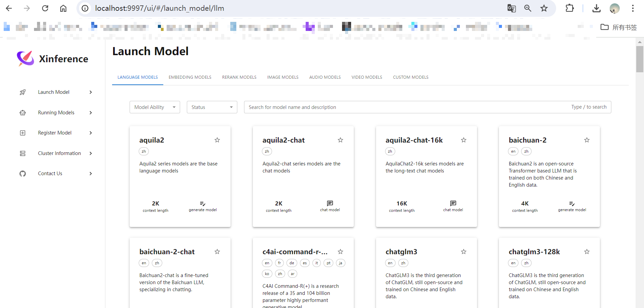Click the GitHub icon beside Contact Us
Viewport: 644px width, 308px height.
coord(23,174)
